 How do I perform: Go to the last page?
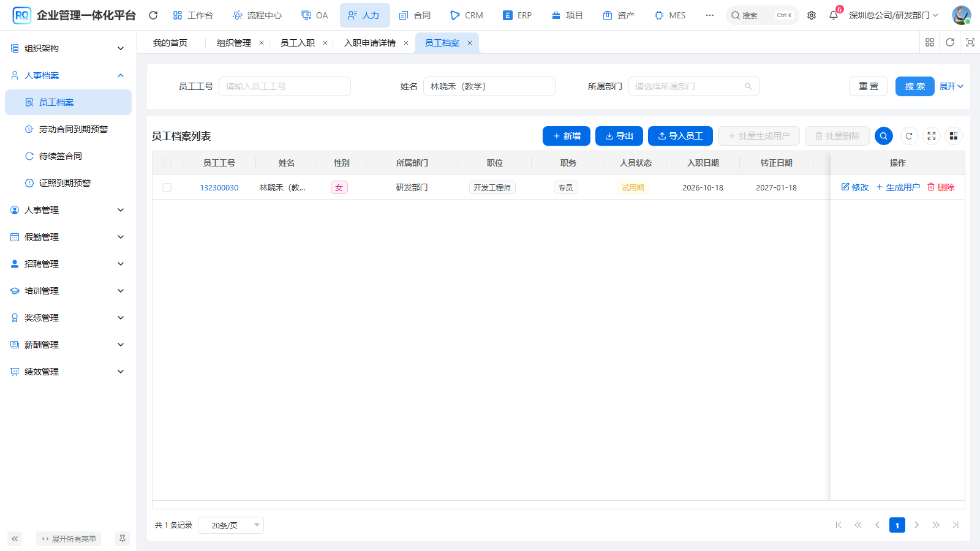956,525
